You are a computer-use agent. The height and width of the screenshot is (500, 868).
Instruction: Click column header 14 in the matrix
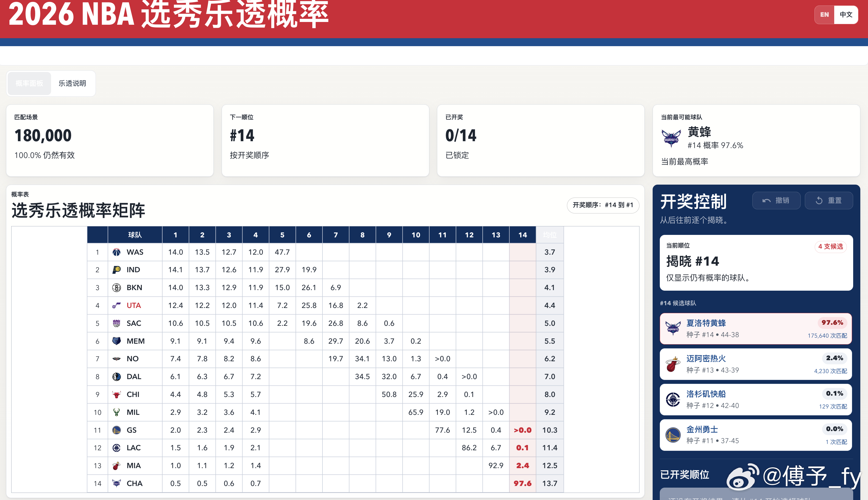[522, 235]
